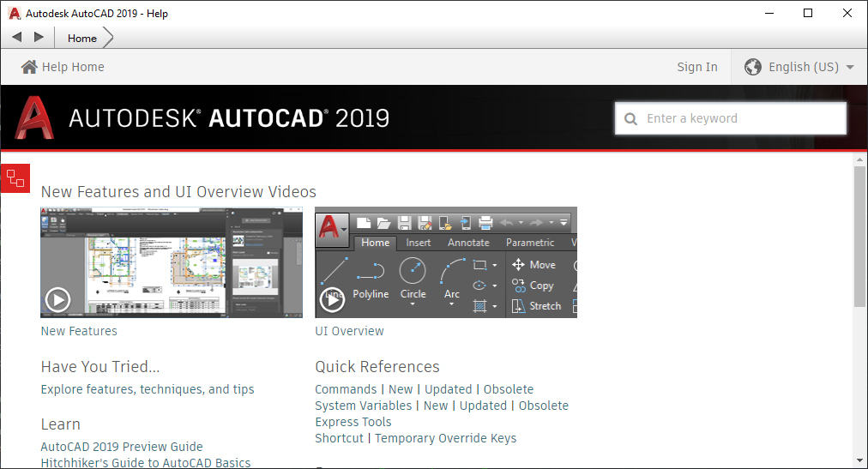Open the System Variables reference
Image resolution: width=868 pixels, height=469 pixels.
click(363, 406)
